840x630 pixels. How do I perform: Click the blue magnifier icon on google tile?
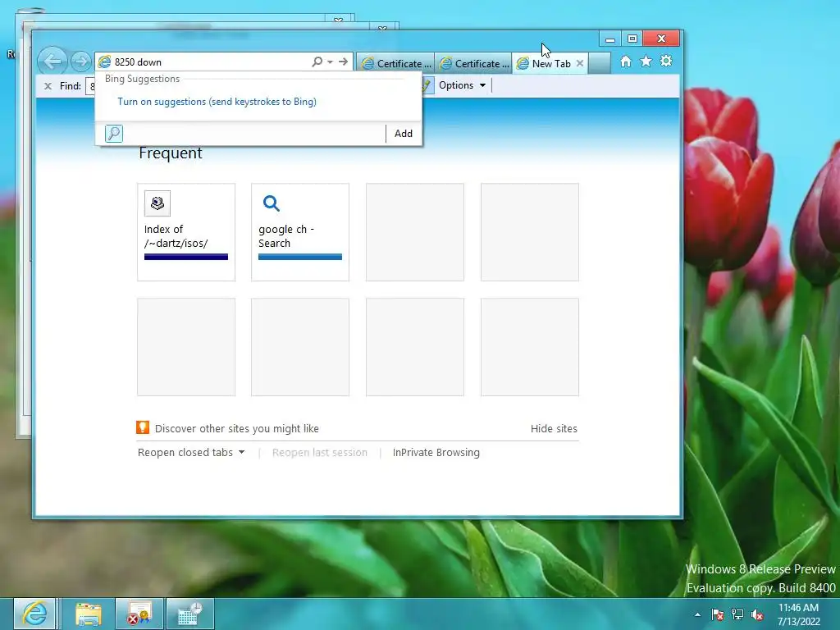click(x=271, y=203)
